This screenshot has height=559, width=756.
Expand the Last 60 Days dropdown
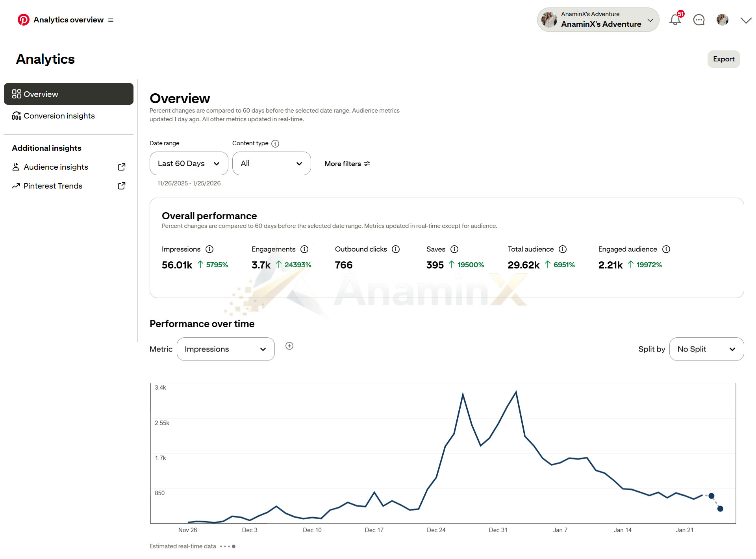tap(189, 163)
